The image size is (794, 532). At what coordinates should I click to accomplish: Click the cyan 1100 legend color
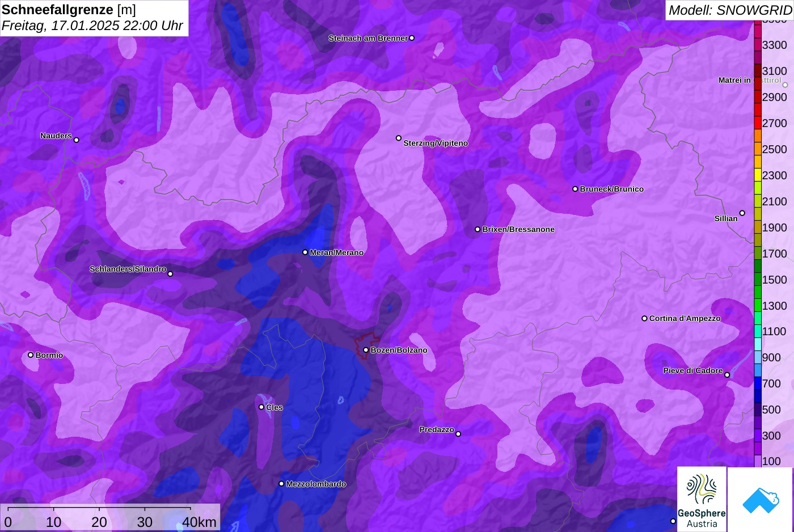pos(758,331)
